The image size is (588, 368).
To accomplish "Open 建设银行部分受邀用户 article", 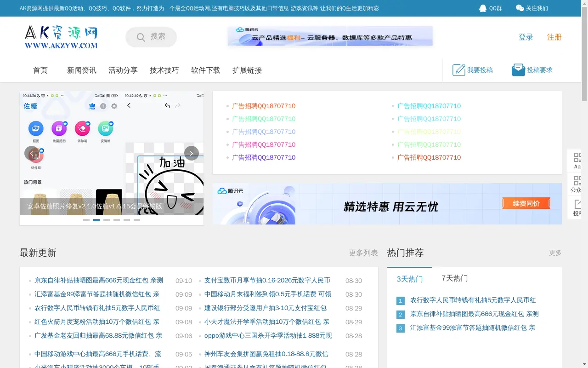I will tap(266, 308).
